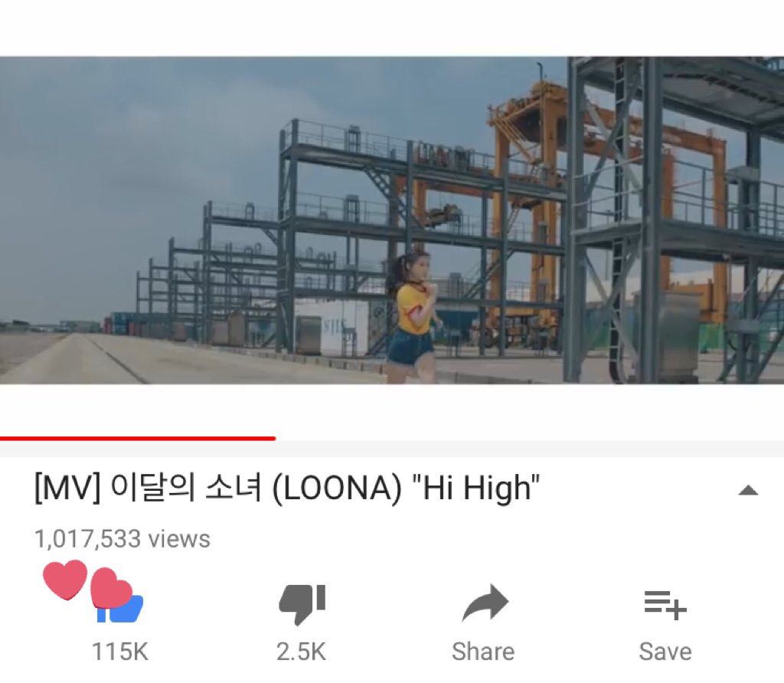This screenshot has height=683, width=784.
Task: Tap the Hi High video player
Action: [392, 220]
